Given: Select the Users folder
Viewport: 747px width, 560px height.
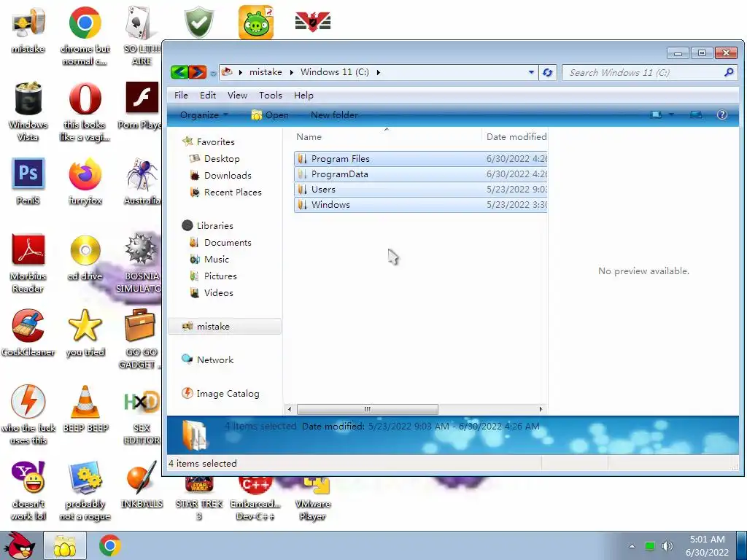Looking at the screenshot, I should point(421,189).
